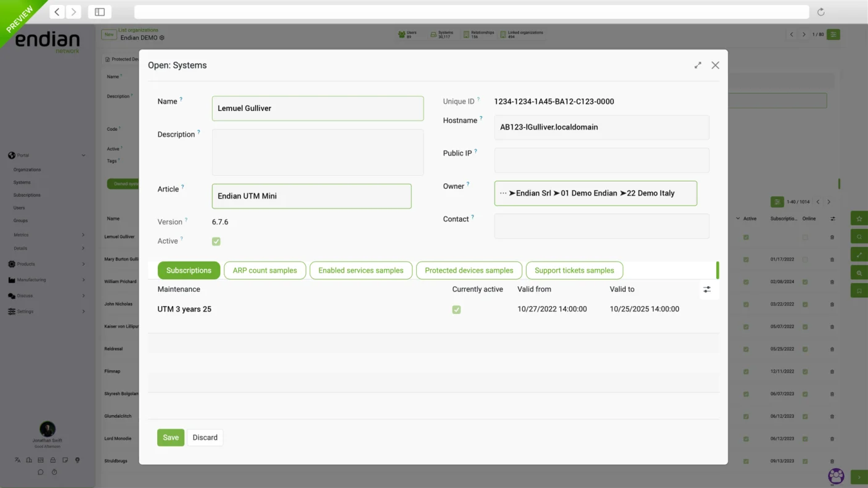Toggle the Active checkbox in Lemuel Gulliver's row
The width and height of the screenshot is (868, 488).
click(x=747, y=236)
